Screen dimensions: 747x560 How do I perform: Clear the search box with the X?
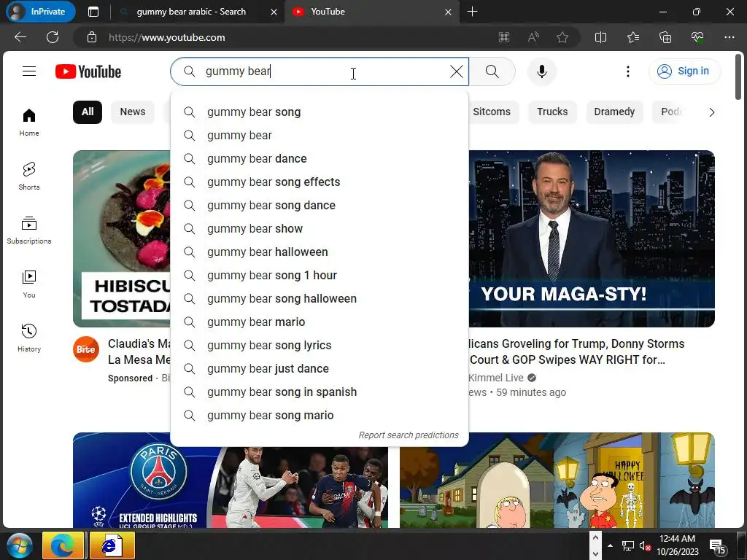(x=457, y=71)
